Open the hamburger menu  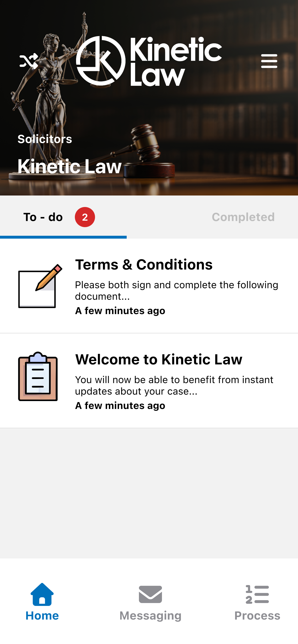click(269, 61)
